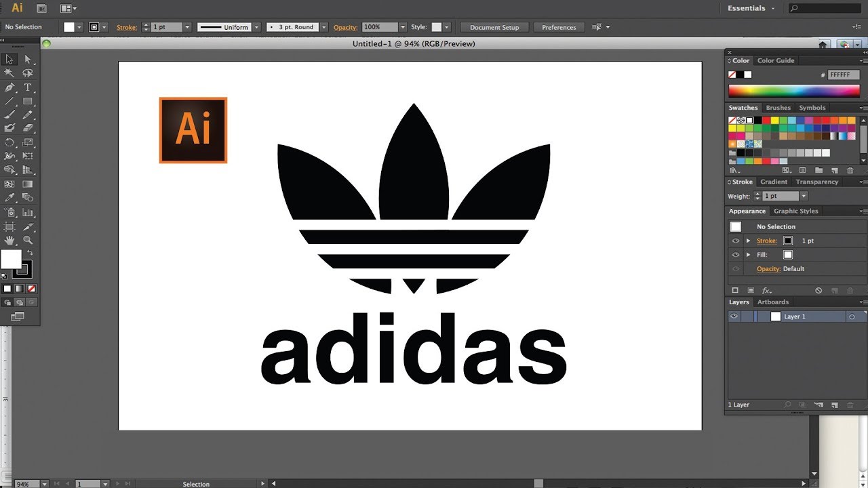Select the Hand tool
This screenshot has height=488, width=868.
tap(9, 240)
